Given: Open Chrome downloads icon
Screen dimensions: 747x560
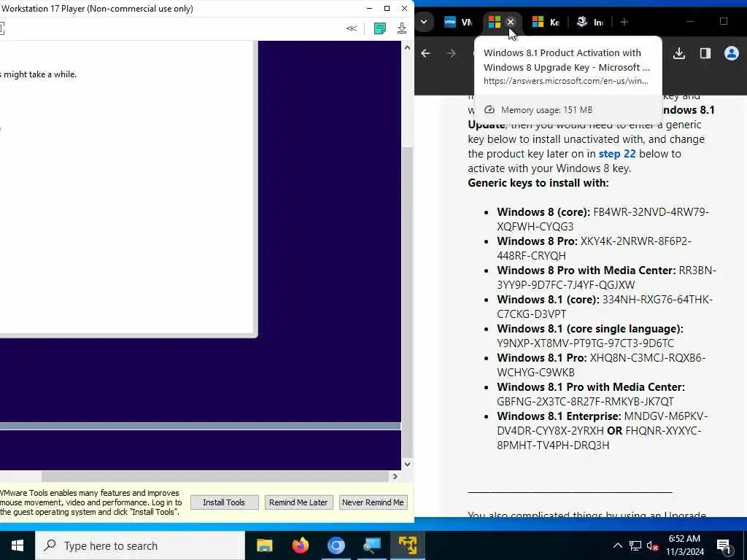Looking at the screenshot, I should point(679,53).
